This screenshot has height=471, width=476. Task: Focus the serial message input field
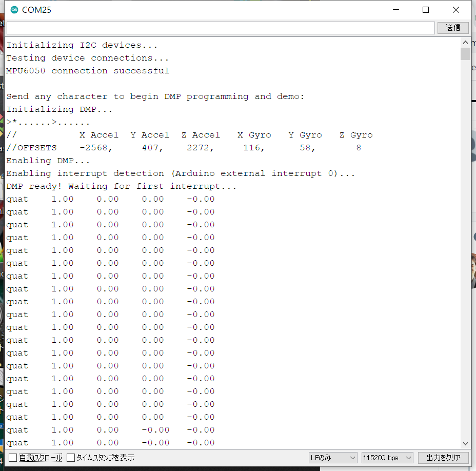[x=221, y=28]
